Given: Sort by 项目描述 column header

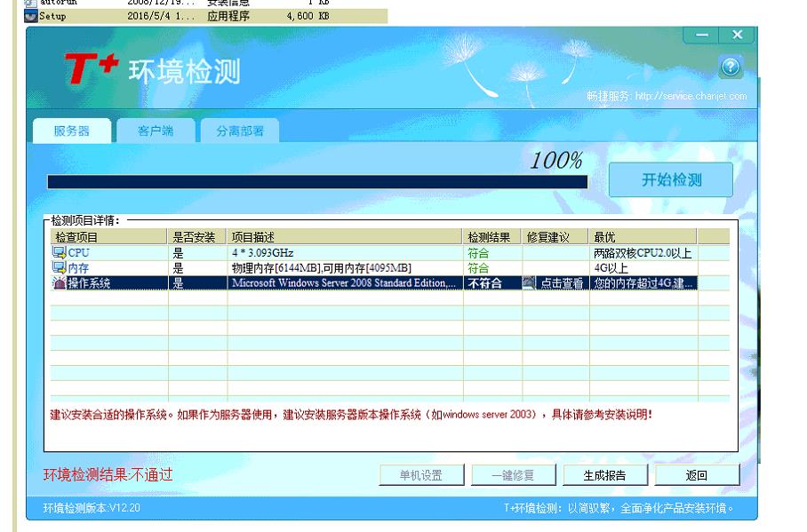Looking at the screenshot, I should pyautogui.click(x=345, y=236).
